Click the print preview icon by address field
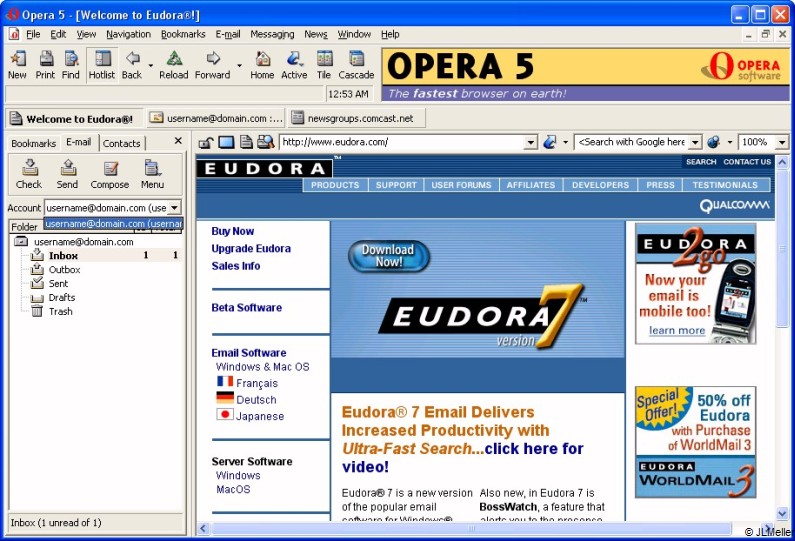 266,142
